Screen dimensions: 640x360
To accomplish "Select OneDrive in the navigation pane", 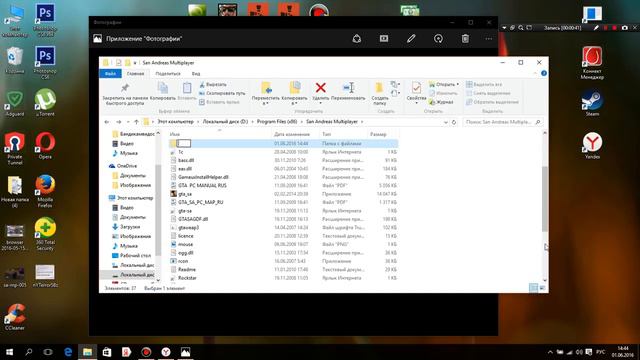I will point(127,166).
